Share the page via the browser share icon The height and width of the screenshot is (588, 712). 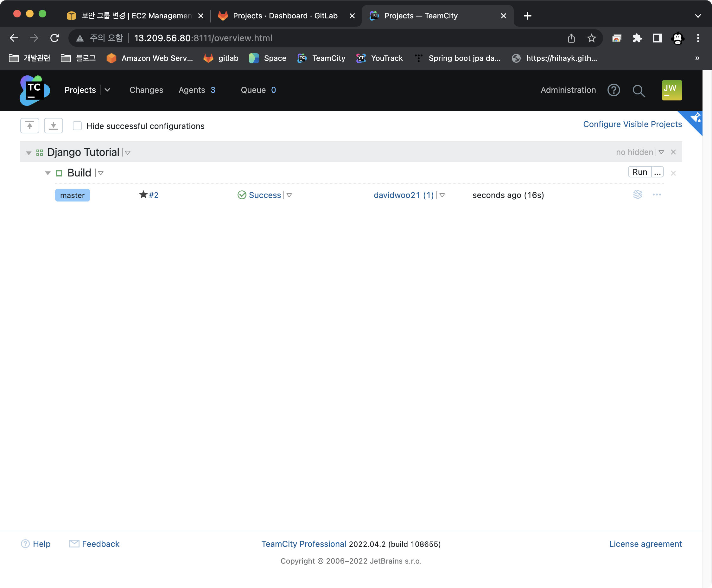coord(571,38)
